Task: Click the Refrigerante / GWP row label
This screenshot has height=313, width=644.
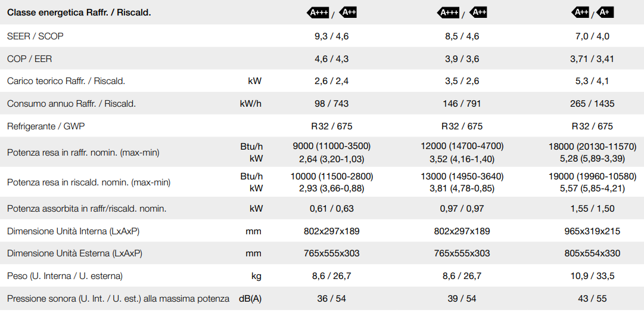Action: 46,126
